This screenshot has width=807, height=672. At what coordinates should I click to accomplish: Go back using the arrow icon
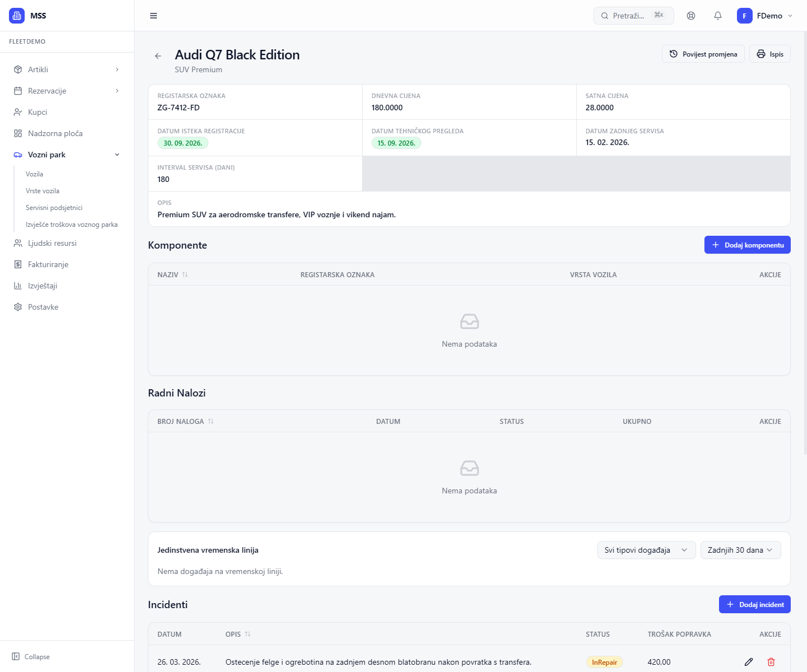[x=158, y=56]
